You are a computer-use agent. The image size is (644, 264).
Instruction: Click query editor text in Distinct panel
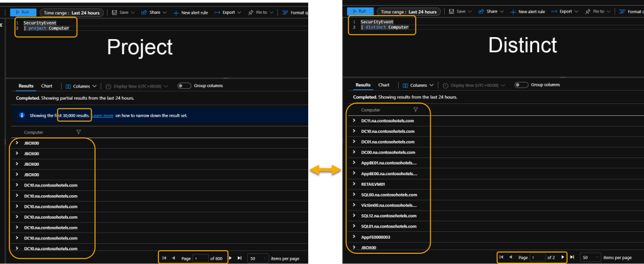click(x=384, y=25)
